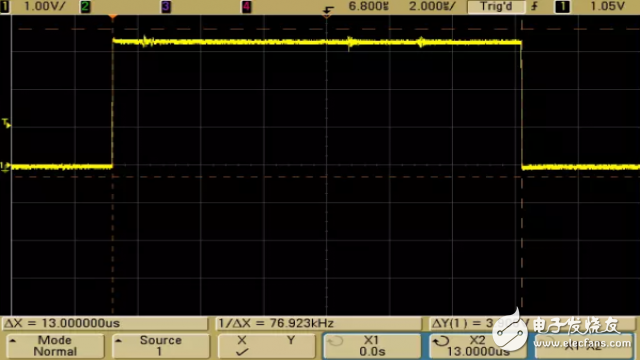Click the ΔX = 13.000000us readout
The height and width of the screenshot is (360, 640).
(x=105, y=323)
